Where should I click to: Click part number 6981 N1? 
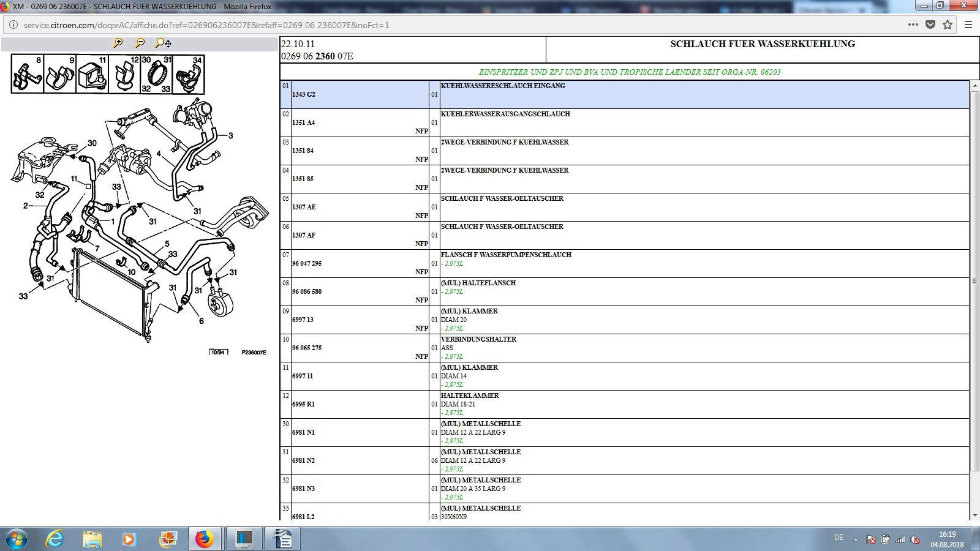pos(303,432)
